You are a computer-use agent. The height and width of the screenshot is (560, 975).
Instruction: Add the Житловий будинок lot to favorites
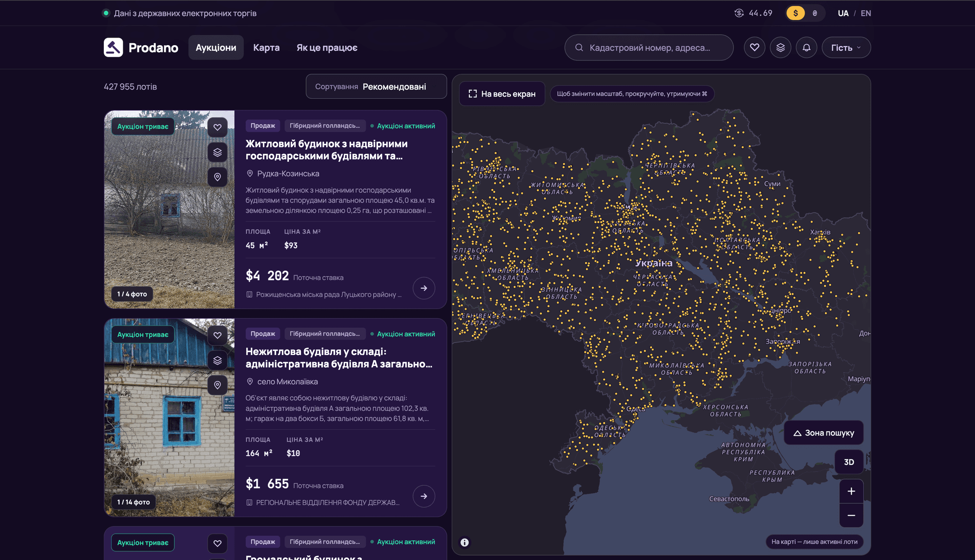(x=218, y=128)
